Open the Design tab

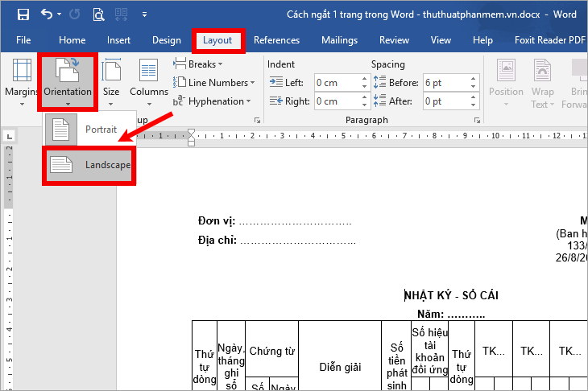pyautogui.click(x=167, y=40)
